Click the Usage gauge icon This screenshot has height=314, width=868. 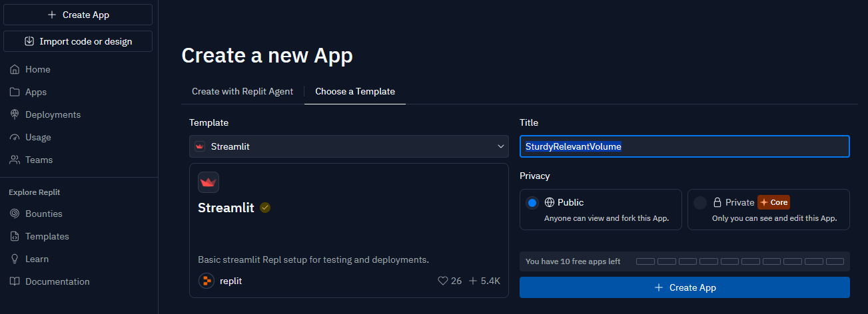[15, 137]
